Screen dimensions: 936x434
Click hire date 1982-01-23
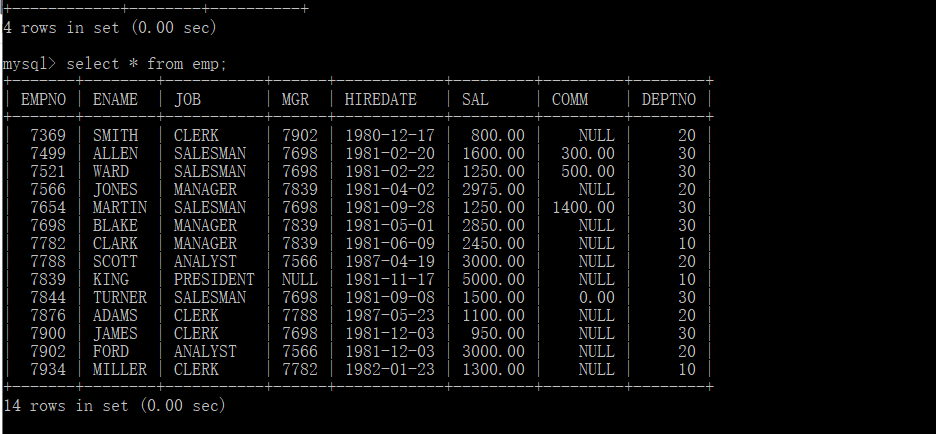point(390,370)
